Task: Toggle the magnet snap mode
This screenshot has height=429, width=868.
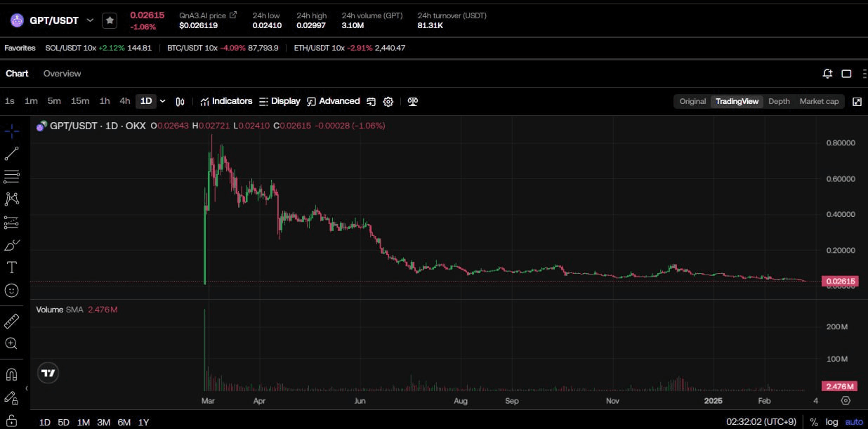Action: tap(11, 374)
